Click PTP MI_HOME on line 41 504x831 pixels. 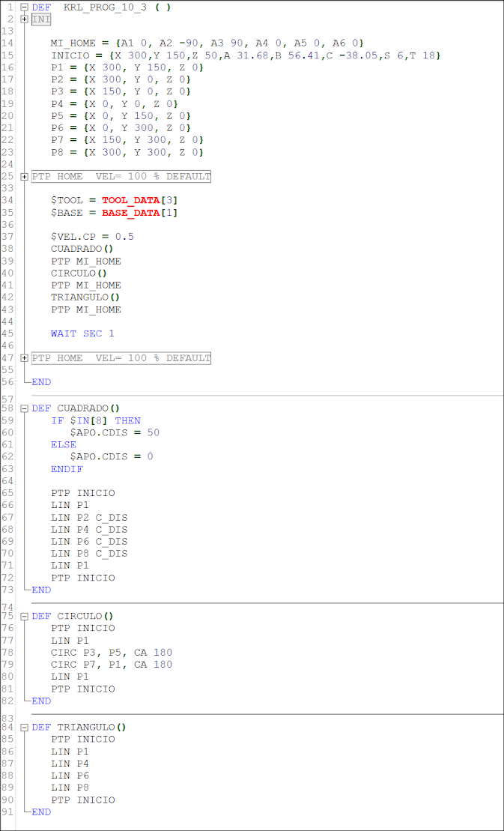86,285
